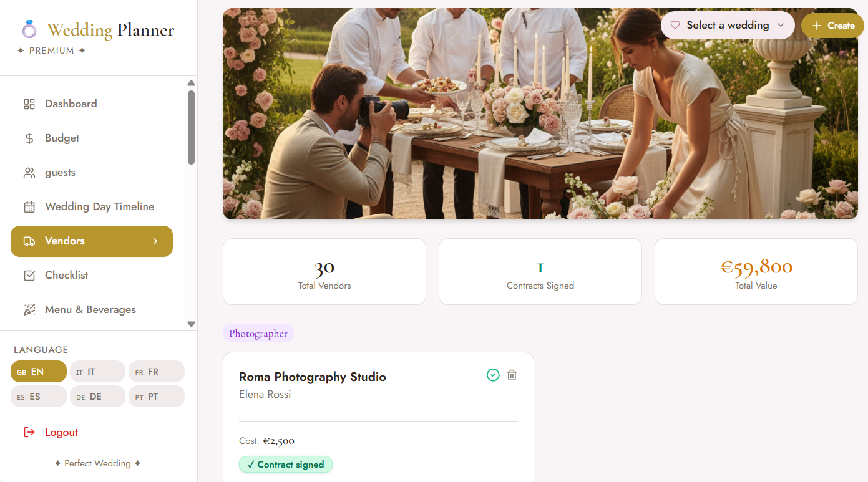
Task: Open Wedding Day Timeline
Action: click(92, 207)
